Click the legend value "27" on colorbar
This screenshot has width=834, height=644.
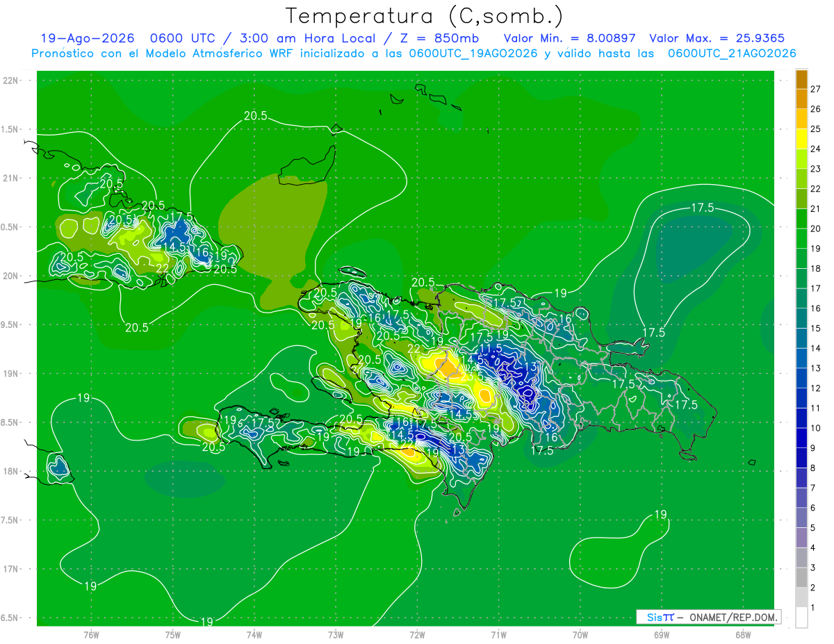pyautogui.click(x=815, y=89)
